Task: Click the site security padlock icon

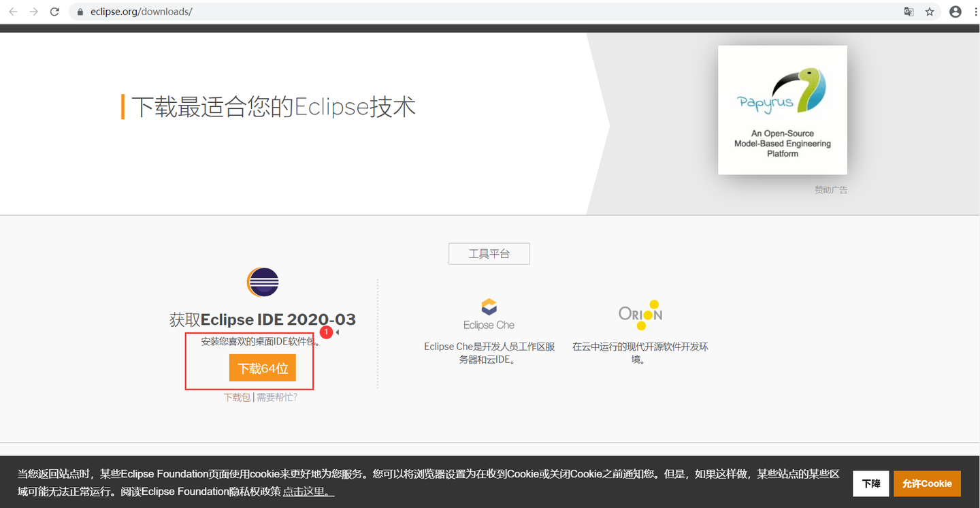Action: (x=80, y=11)
